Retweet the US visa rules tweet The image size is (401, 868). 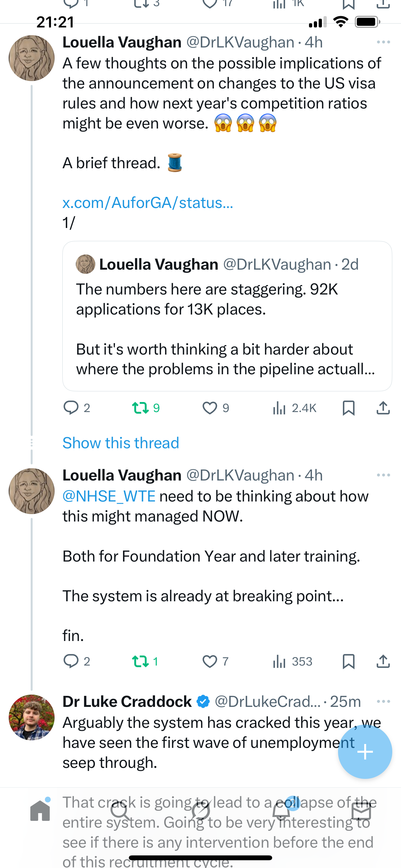(140, 408)
